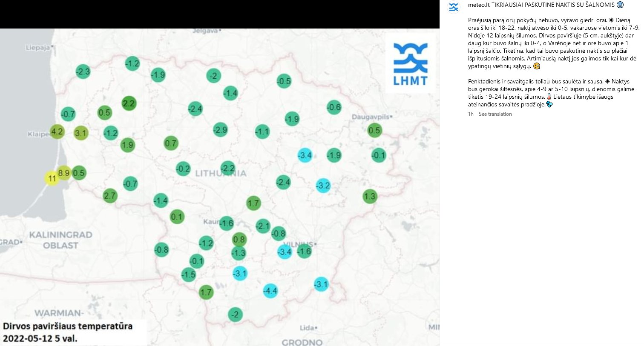Click the 2022-05-12 5 val. date text
The height and width of the screenshot is (346, 644).
[x=40, y=339]
